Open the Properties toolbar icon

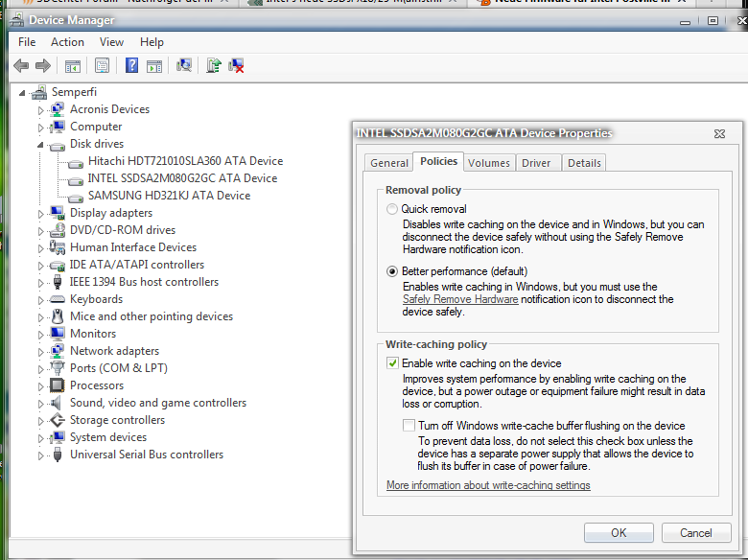click(102, 65)
